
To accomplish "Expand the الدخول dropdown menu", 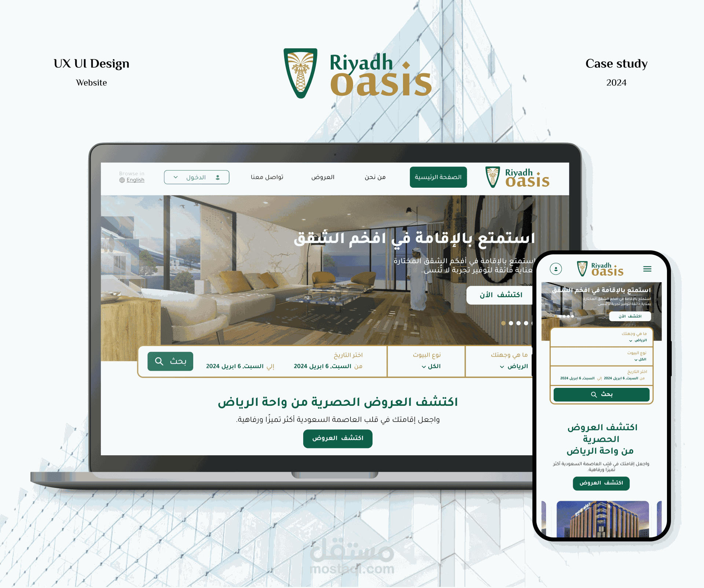I will [195, 177].
